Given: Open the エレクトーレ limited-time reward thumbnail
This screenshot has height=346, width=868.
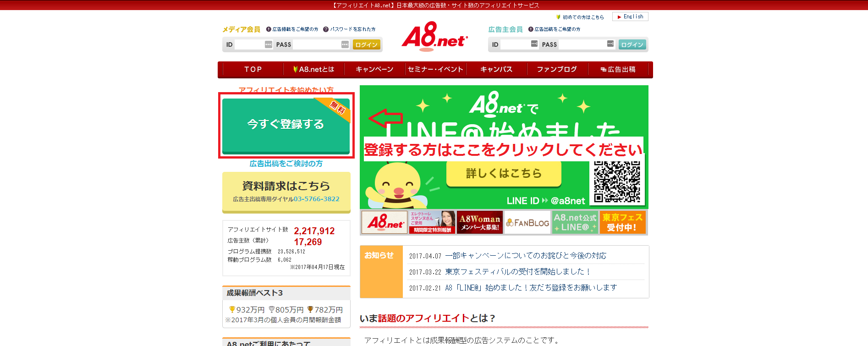Looking at the screenshot, I should pyautogui.click(x=432, y=222).
